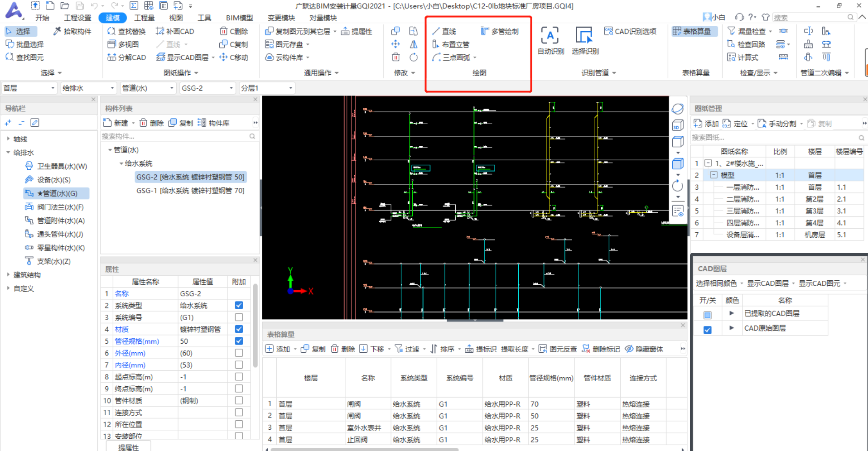Disable the CAD原始图层 checkbox
868x451 pixels.
coord(707,330)
